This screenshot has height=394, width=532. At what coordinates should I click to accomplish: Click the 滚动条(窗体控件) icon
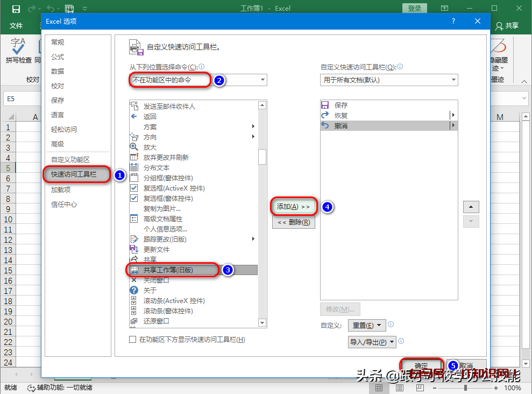tap(134, 311)
